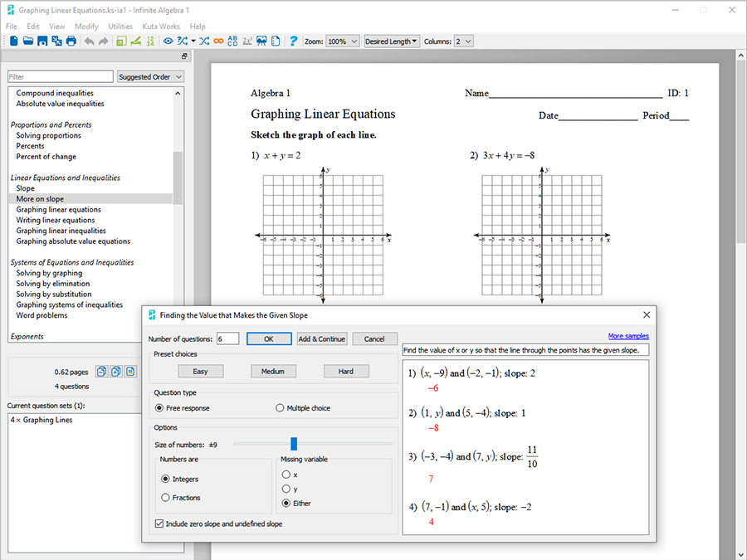The height and width of the screenshot is (560, 747).
Task: Open the Edit menu
Action: click(33, 27)
